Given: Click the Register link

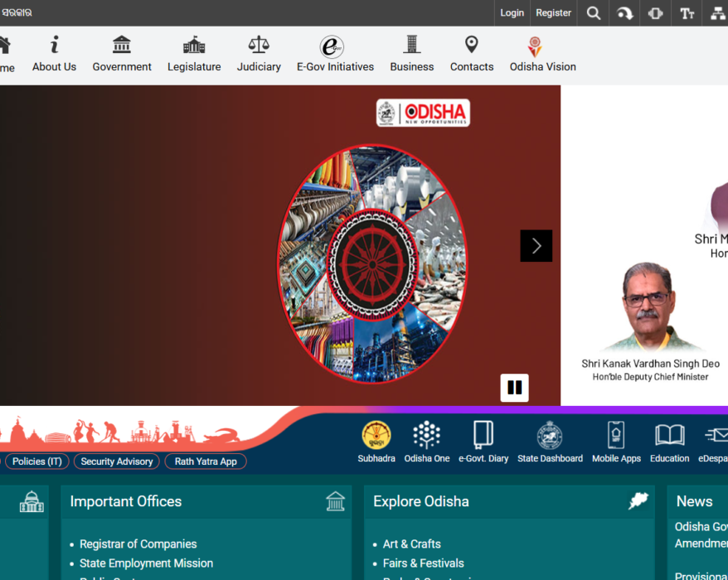Looking at the screenshot, I should point(553,13).
